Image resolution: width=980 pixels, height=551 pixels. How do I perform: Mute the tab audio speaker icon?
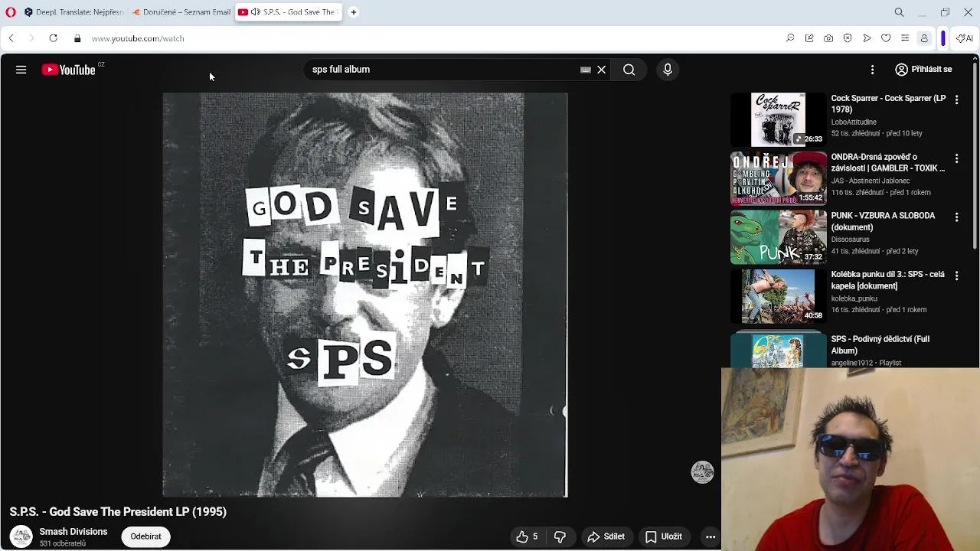[255, 12]
